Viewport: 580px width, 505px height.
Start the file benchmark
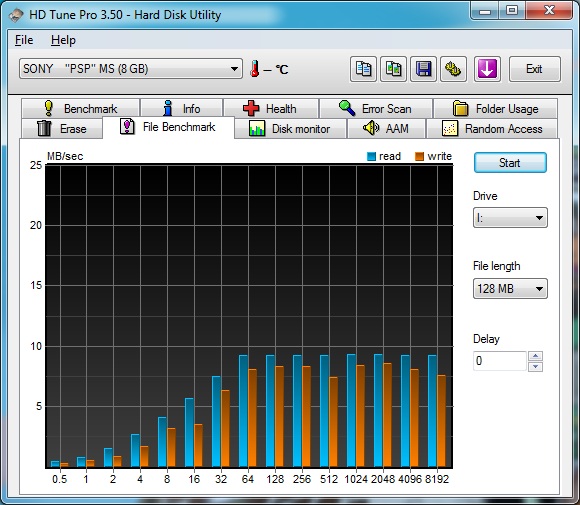point(510,163)
